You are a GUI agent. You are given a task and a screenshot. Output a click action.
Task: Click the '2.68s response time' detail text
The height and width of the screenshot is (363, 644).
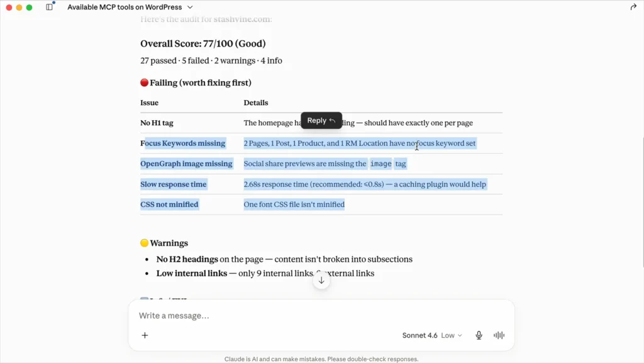click(365, 184)
